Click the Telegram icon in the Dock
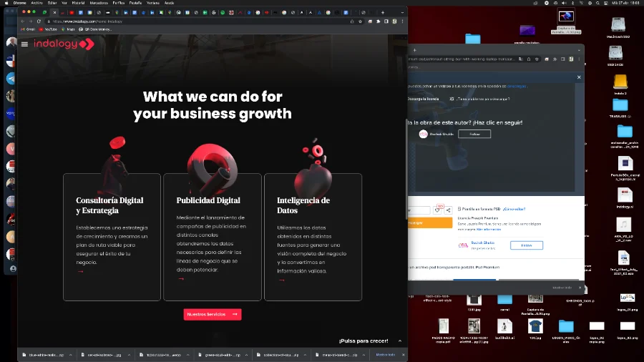Viewport: 644px width, 362px height. [x=11, y=79]
